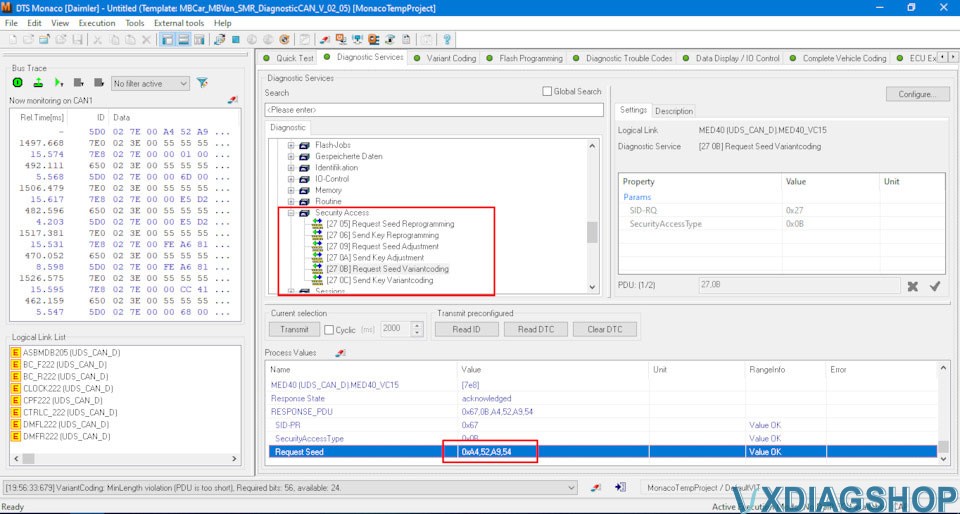960x514 pixels.
Task: Toggle the Cyclic checkbox
Action: (x=329, y=329)
